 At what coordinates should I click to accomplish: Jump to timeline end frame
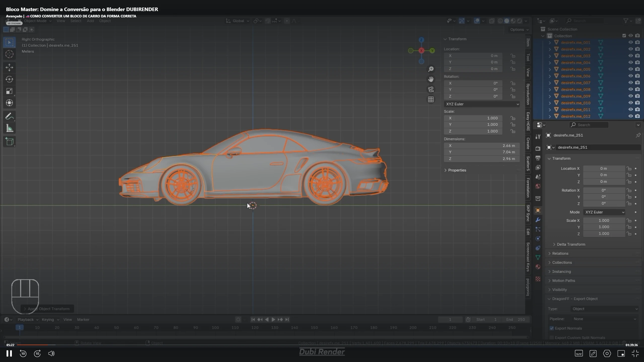[287, 319]
